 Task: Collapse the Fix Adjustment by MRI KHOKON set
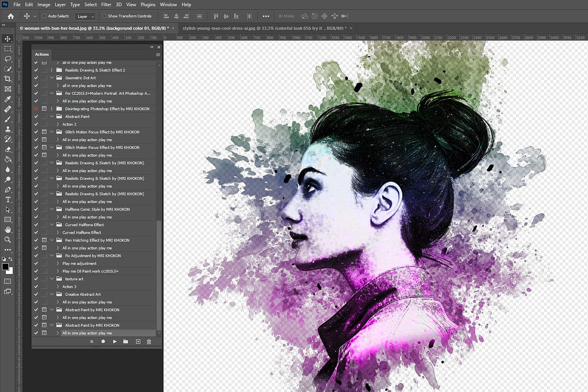[52, 256]
